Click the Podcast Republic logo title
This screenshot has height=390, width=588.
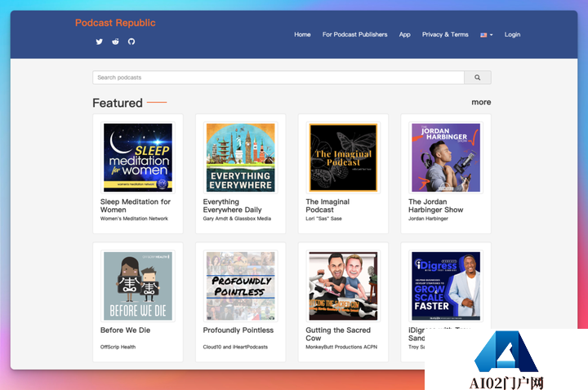click(x=115, y=23)
